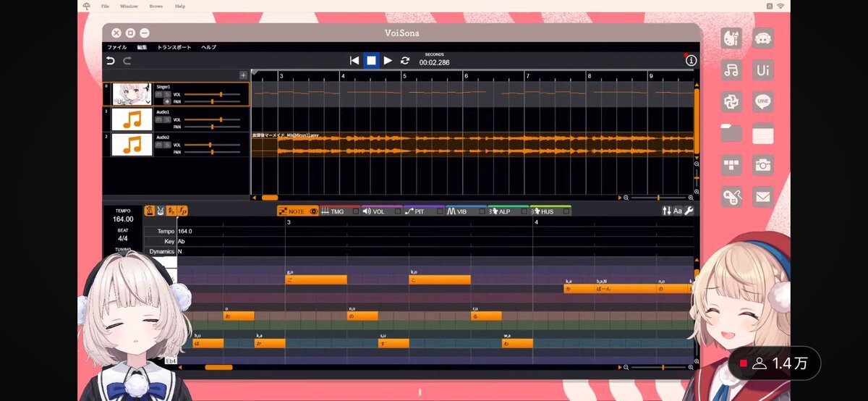The width and height of the screenshot is (868, 401).
Task: Toggle NOTE layer eye visibility
Action: (314, 211)
